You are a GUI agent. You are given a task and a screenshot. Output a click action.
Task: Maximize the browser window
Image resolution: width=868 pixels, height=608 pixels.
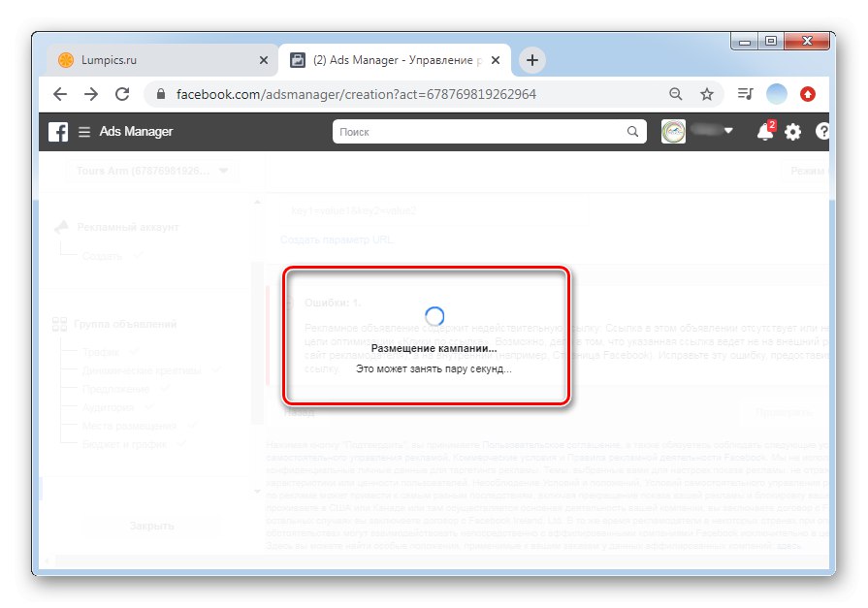point(771,42)
